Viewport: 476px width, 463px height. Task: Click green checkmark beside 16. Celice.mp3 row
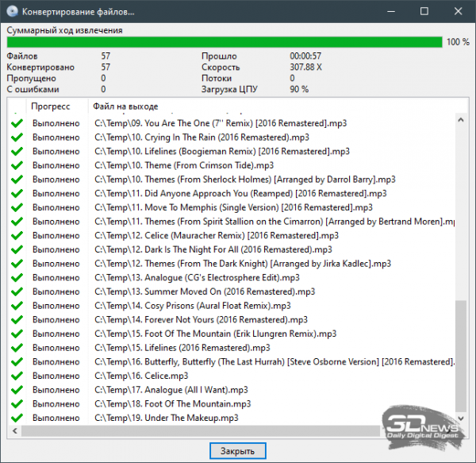pyautogui.click(x=15, y=376)
